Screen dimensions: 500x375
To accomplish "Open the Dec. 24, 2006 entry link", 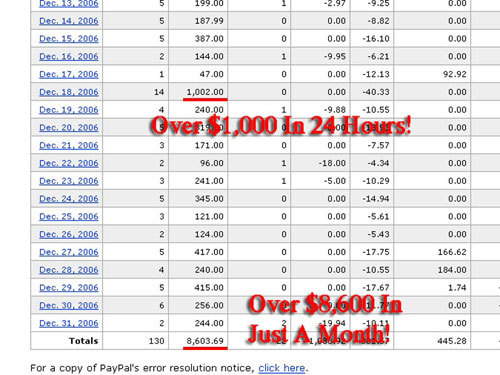I will pos(69,199).
